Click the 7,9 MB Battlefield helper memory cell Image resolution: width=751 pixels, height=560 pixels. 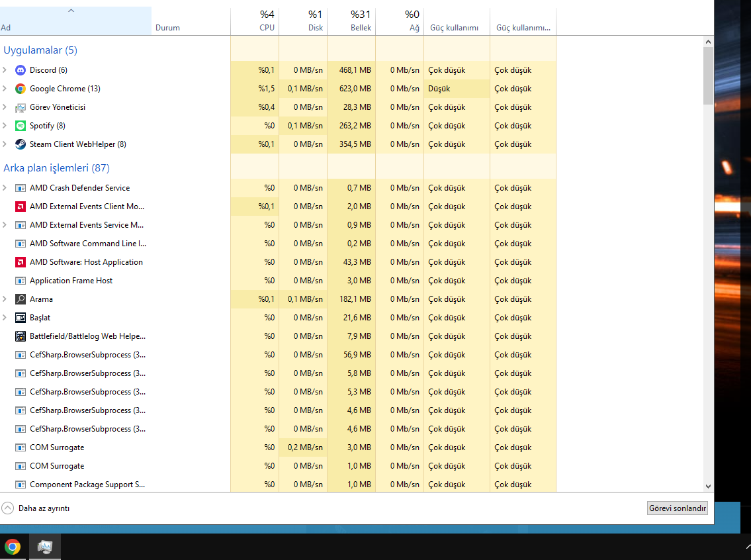pyautogui.click(x=351, y=336)
